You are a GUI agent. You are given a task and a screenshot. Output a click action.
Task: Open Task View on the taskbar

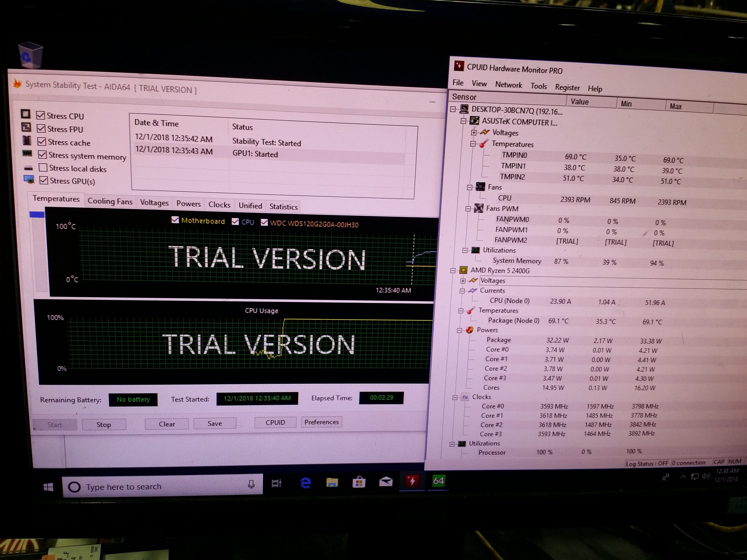tap(277, 483)
